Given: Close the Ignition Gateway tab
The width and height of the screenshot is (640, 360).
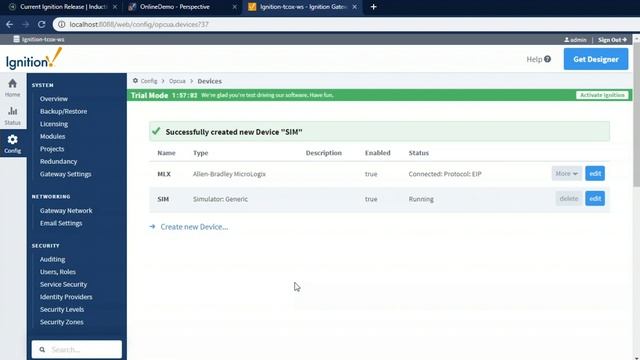Looking at the screenshot, I should (354, 7).
